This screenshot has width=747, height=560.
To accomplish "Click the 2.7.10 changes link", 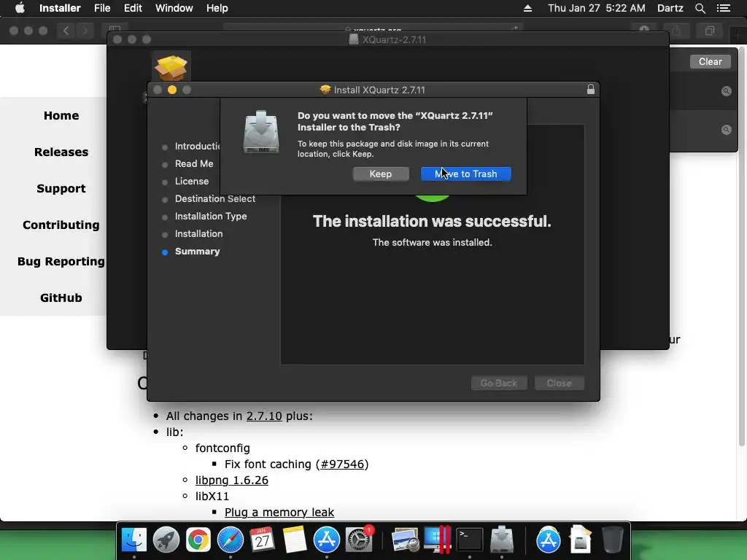I will (x=264, y=416).
